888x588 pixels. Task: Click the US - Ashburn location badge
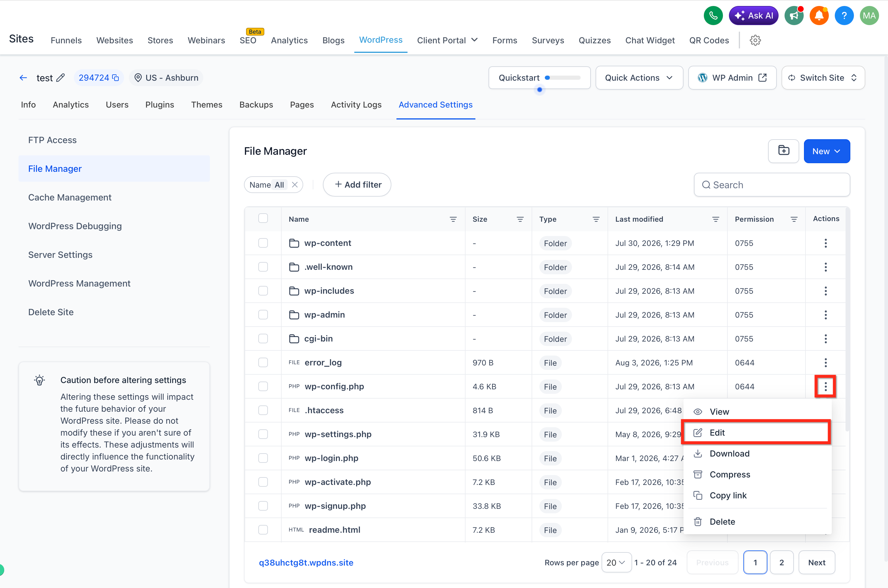click(166, 78)
